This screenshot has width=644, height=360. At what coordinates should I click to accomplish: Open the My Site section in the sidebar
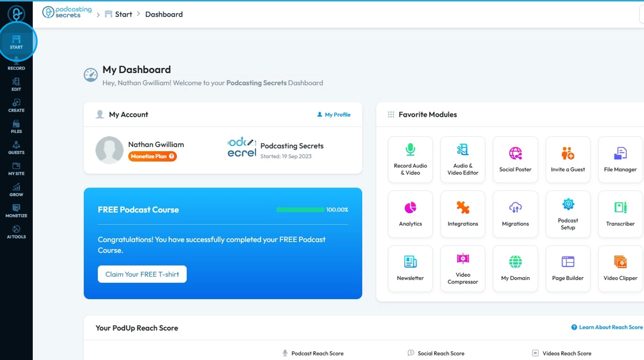coord(17,169)
